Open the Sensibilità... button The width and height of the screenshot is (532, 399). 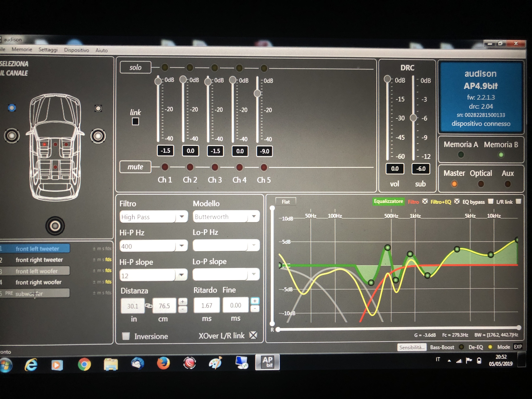click(412, 347)
